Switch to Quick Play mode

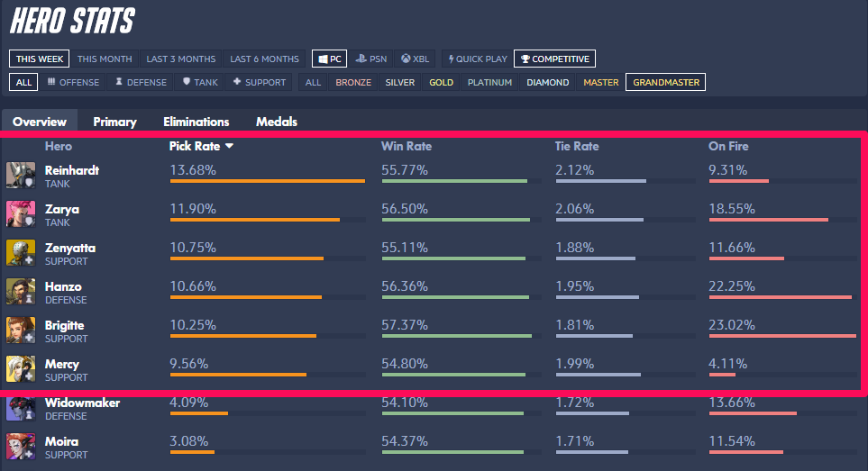pos(477,59)
